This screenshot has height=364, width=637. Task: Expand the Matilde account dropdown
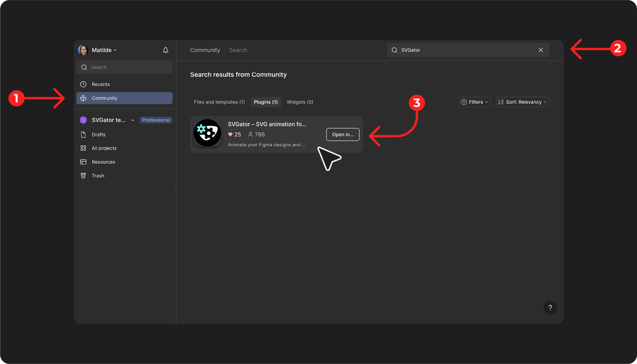tap(115, 50)
